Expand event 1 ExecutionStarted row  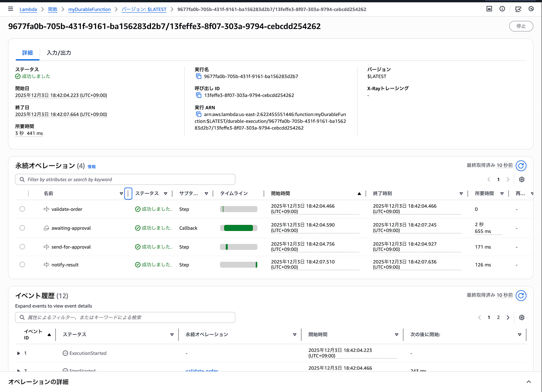[x=18, y=353]
